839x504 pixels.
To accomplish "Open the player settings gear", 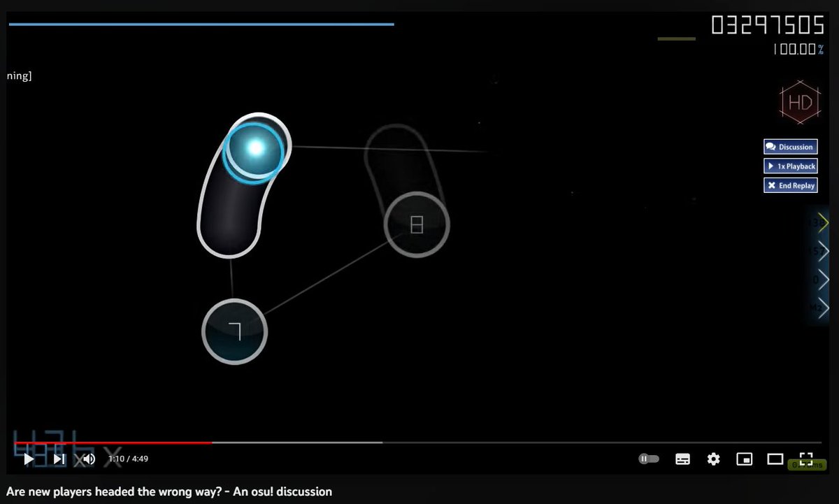I will [713, 459].
